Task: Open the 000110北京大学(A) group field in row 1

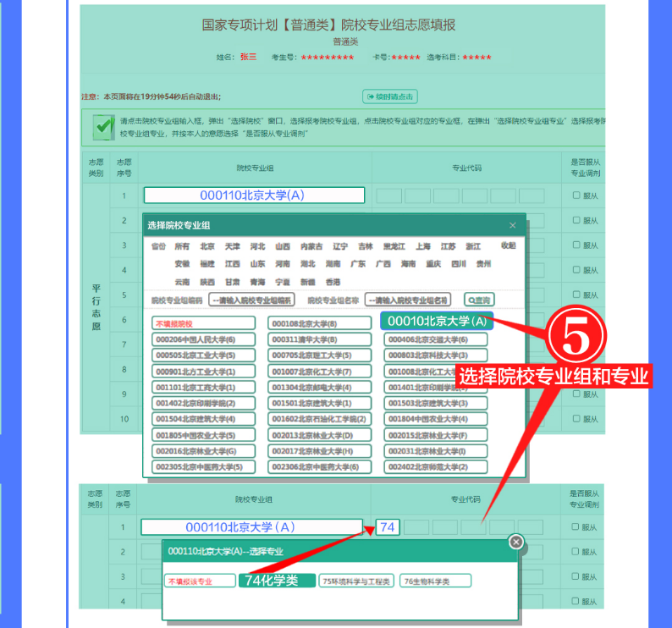Action: (254, 196)
